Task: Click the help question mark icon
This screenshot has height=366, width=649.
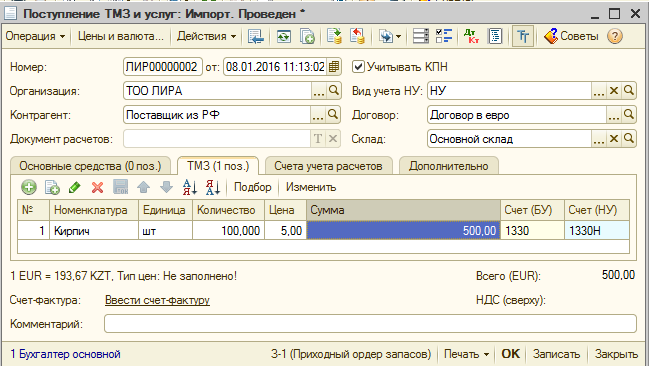Action: [x=615, y=36]
